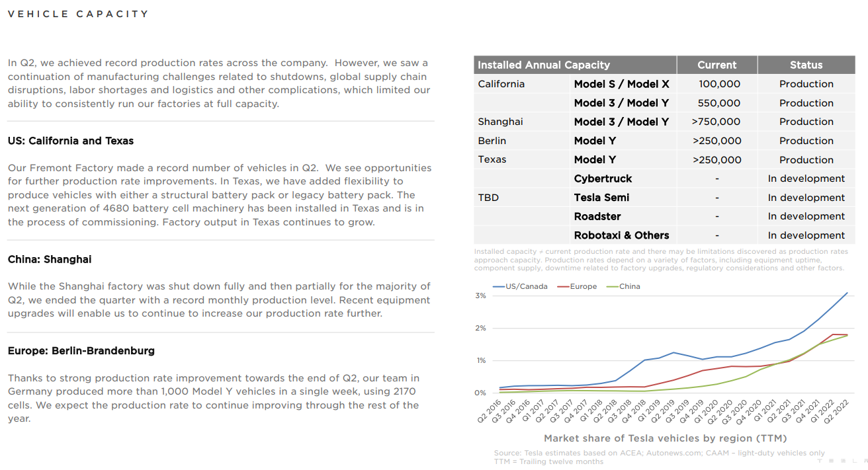Click the Europe legend entry
Image resolution: width=868 pixels, height=470 pixels.
(576, 286)
